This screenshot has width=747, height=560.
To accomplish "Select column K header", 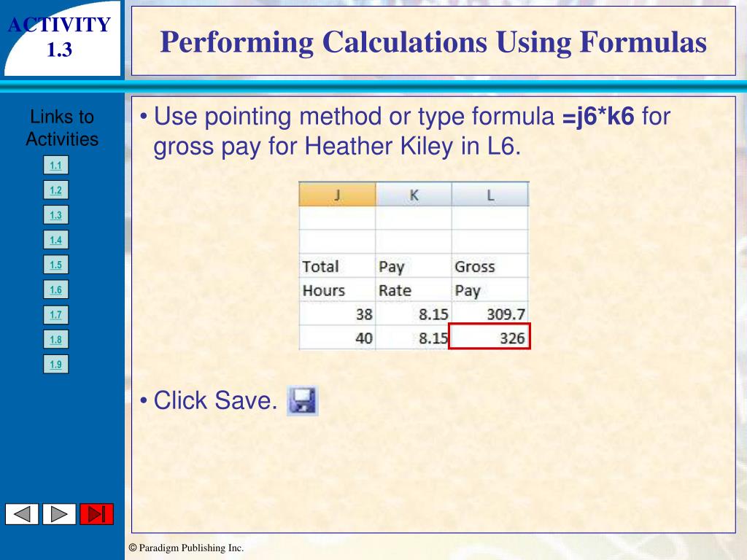I will tap(414, 194).
